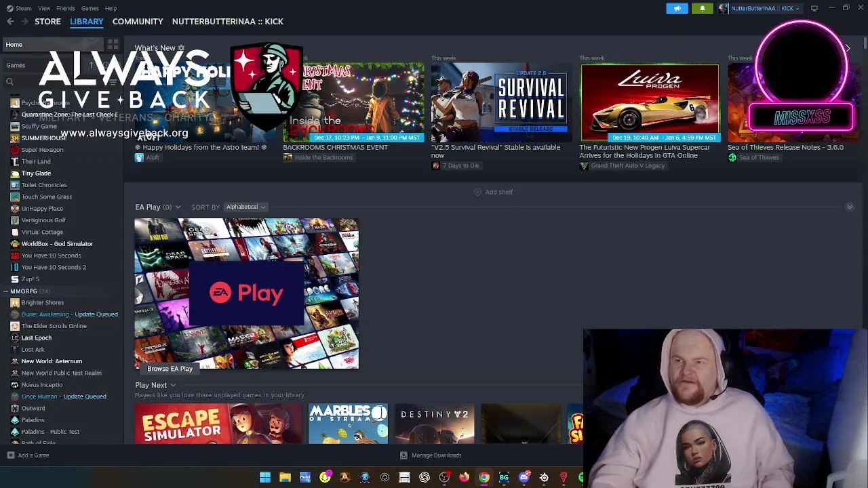This screenshot has width=868, height=488.
Task: Open File Explorer from the taskbar
Action: pos(285,477)
